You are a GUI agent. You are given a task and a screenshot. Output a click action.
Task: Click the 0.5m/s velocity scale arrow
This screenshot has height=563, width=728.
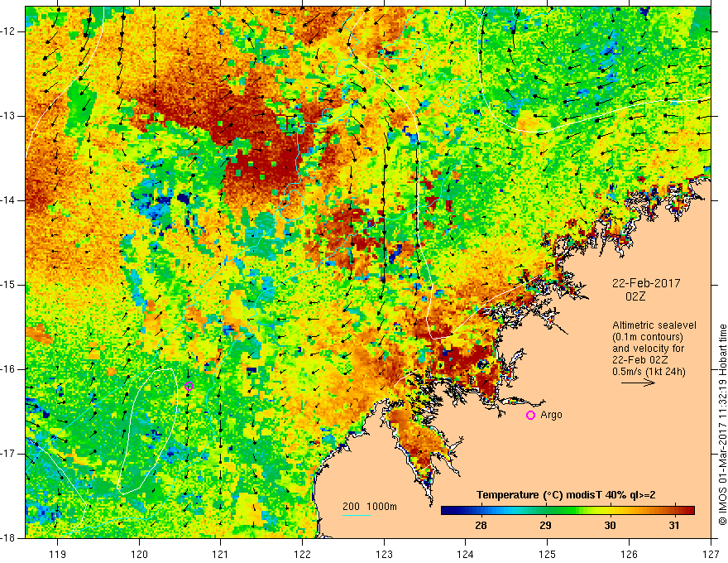click(x=639, y=383)
